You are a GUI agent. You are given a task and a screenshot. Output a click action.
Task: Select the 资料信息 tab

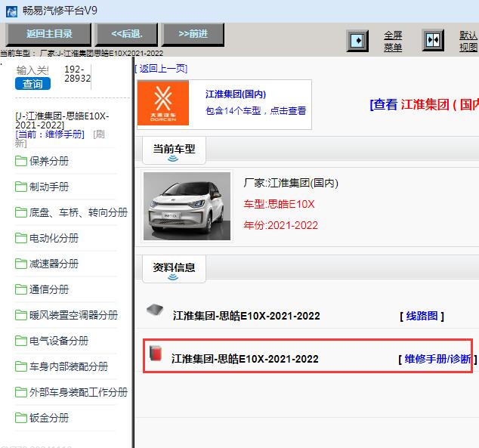174,269
